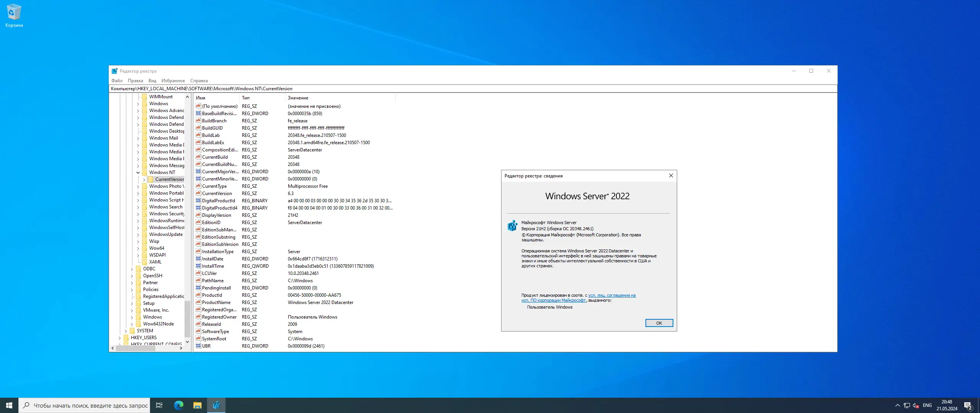Expand the SYSTEM registry hive

tap(126, 331)
